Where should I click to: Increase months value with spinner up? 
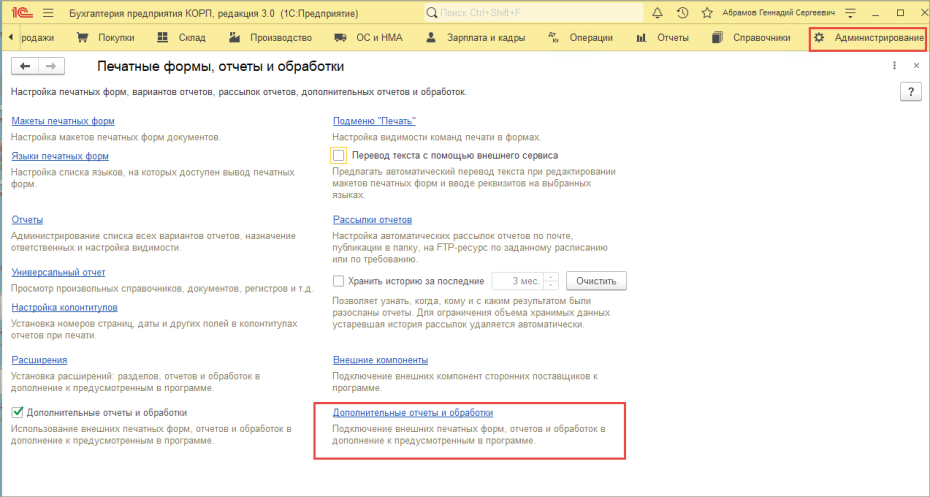point(550,277)
